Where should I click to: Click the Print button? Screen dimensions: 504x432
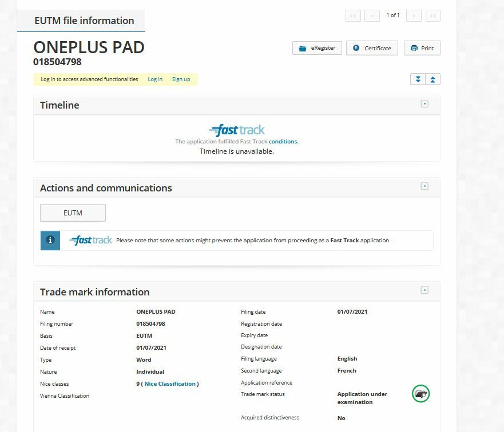[422, 48]
